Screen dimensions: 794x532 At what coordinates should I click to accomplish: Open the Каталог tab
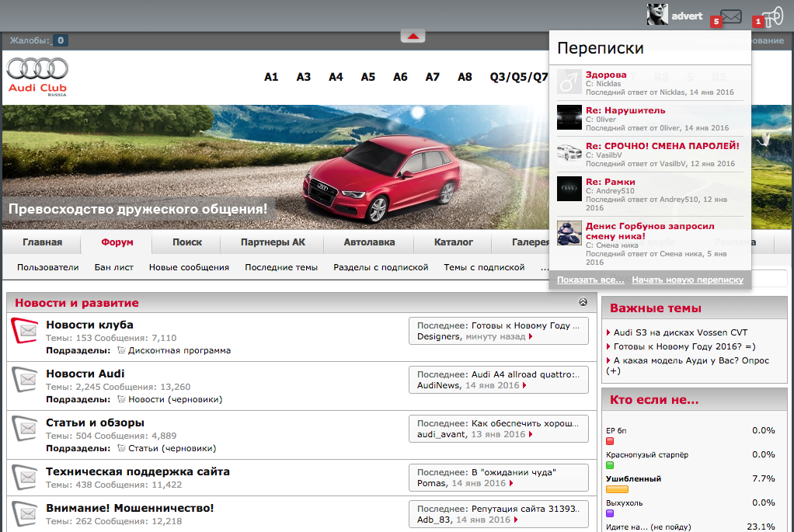[453, 242]
